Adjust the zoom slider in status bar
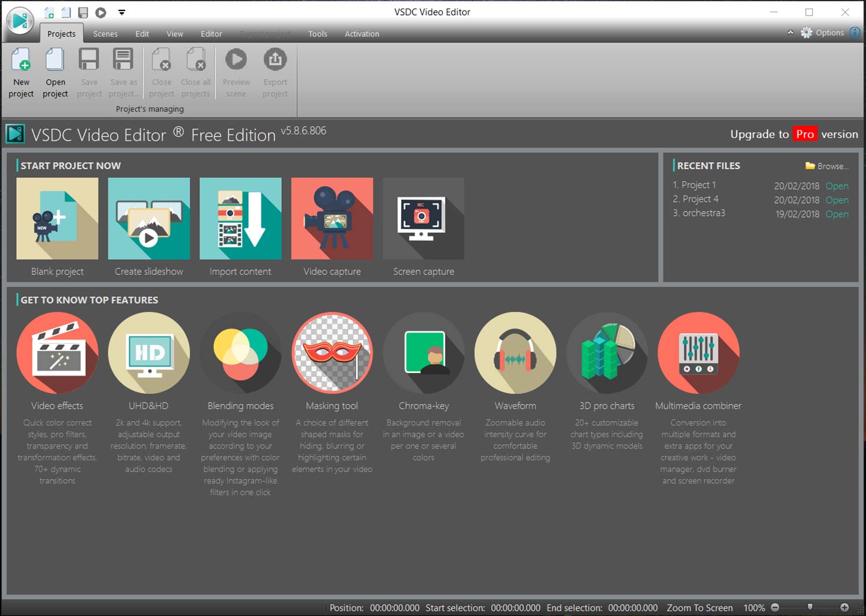Viewport: 866px width, 616px height. [x=810, y=607]
